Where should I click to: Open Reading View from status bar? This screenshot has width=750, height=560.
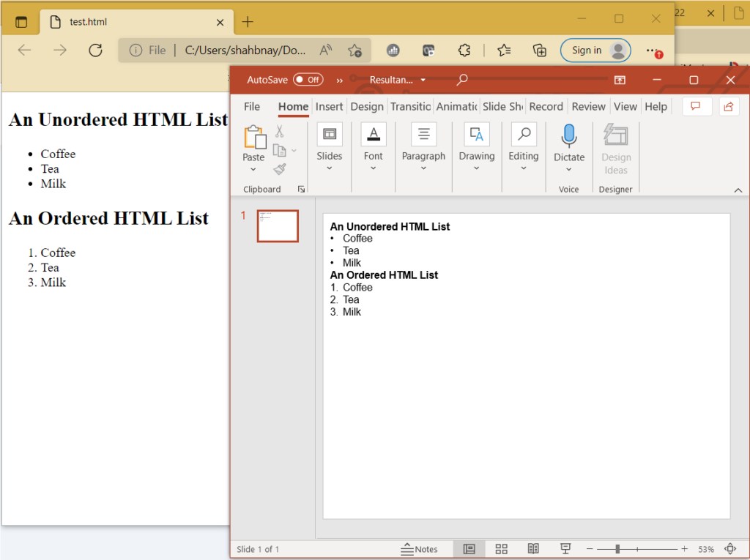pos(533,549)
